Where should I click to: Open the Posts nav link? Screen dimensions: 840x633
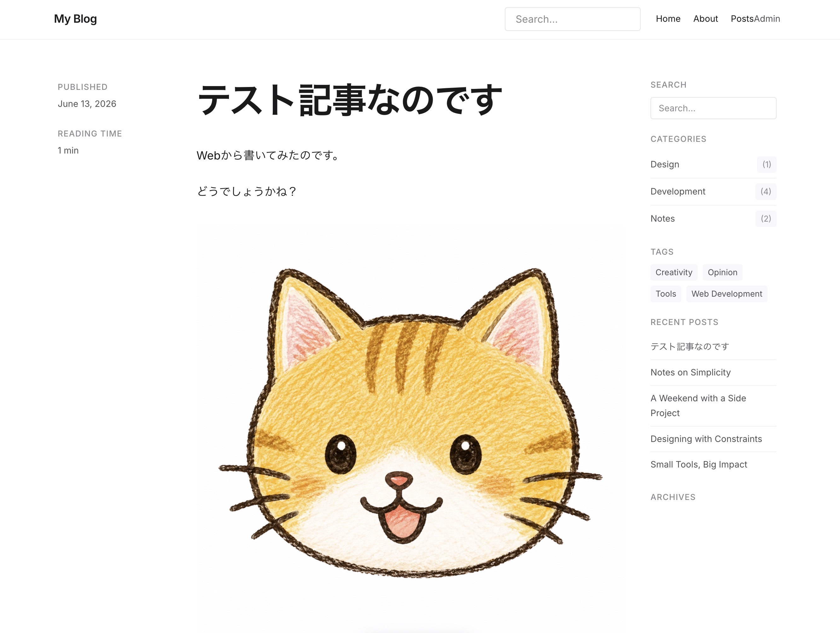click(x=742, y=19)
